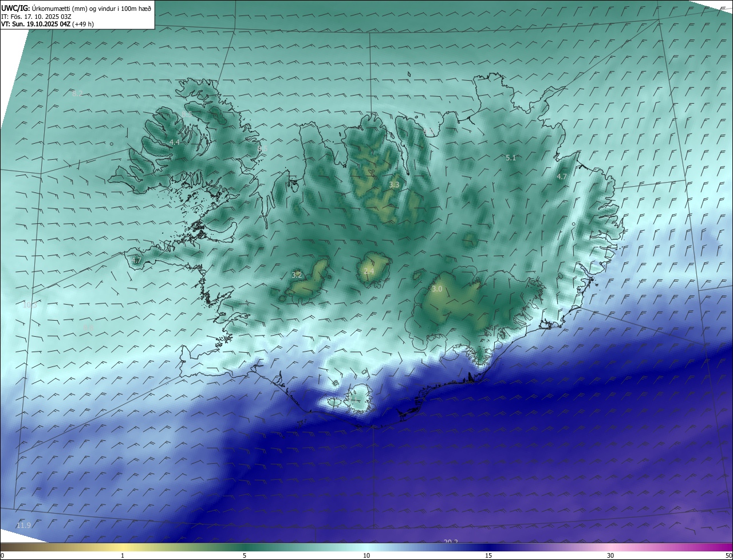Click the '1' tick on the color scale
Viewport: 733px width, 560px height.
(x=123, y=555)
